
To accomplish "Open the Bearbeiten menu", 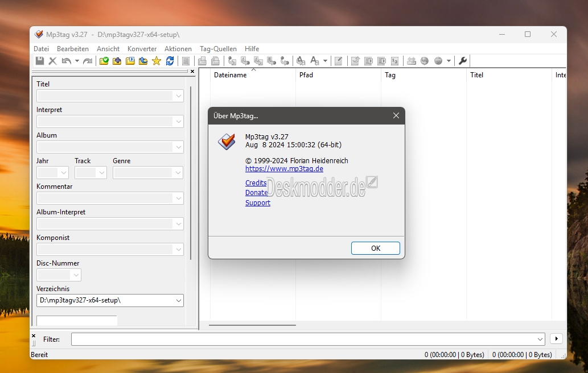I will click(x=73, y=49).
